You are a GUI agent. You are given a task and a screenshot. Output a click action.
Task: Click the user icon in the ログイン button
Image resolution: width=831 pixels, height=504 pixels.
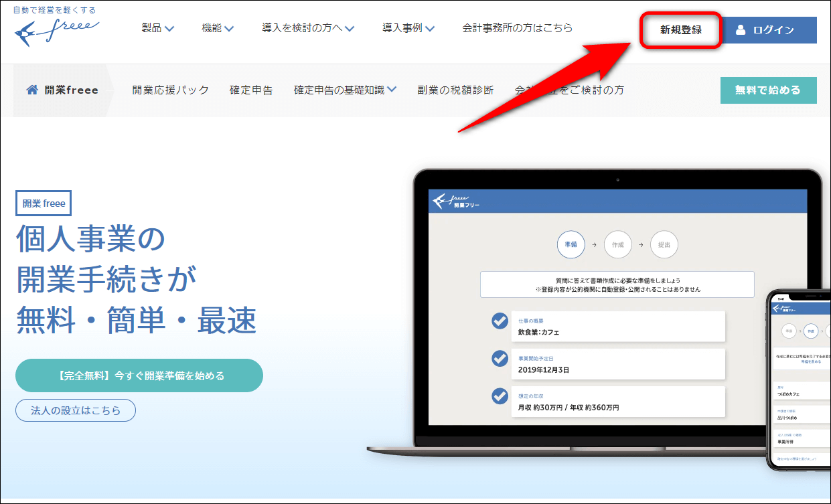[x=740, y=29]
